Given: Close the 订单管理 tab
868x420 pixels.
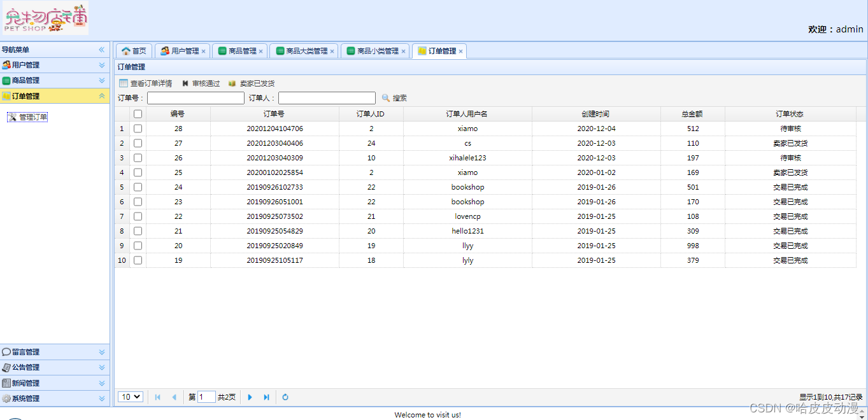Looking at the screenshot, I should click(460, 52).
